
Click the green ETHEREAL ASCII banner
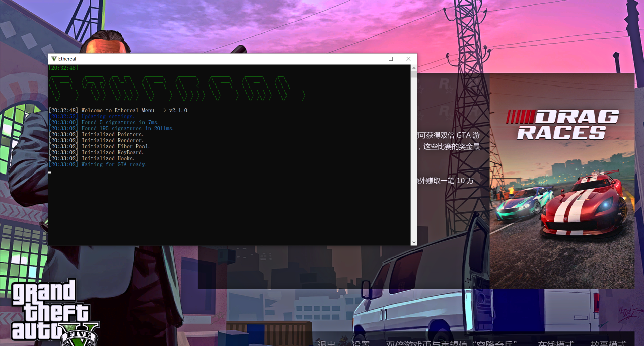click(x=176, y=89)
